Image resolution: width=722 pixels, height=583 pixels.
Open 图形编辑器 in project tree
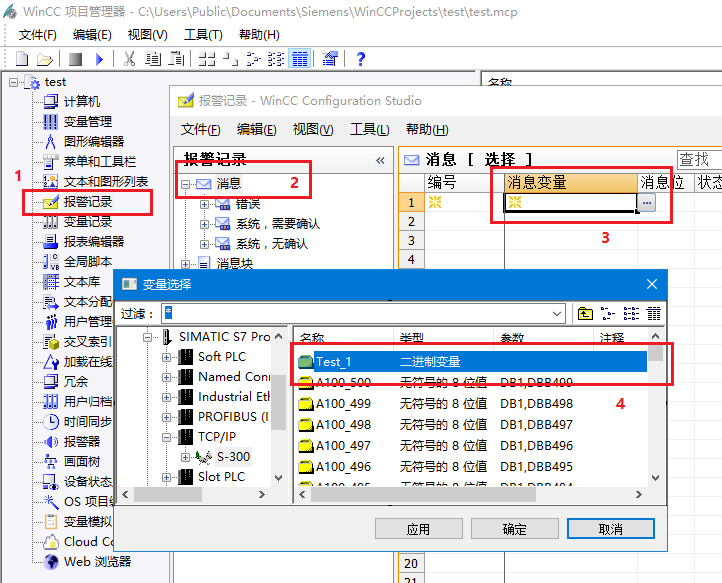click(x=93, y=141)
